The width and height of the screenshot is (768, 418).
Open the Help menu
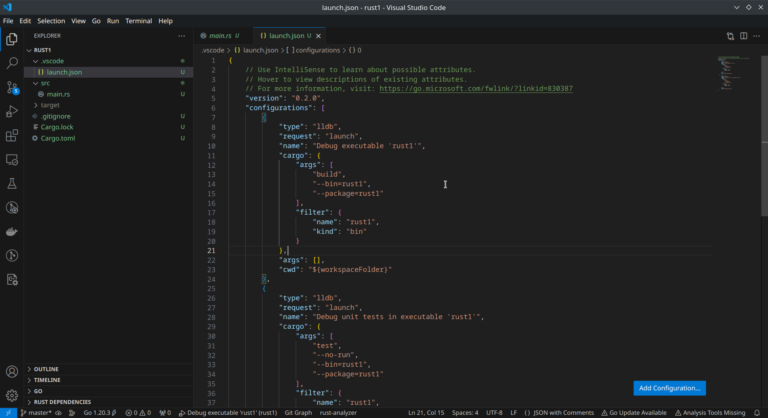(x=166, y=21)
